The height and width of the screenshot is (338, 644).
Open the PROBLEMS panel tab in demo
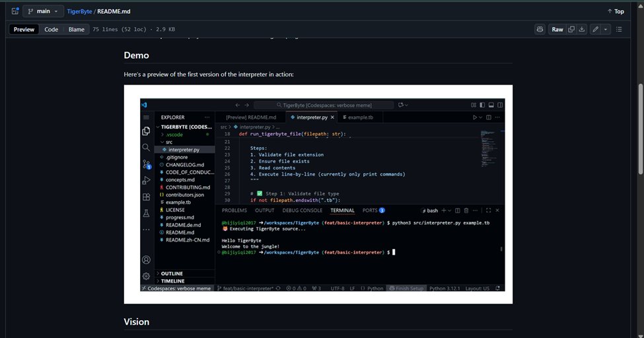point(234,211)
